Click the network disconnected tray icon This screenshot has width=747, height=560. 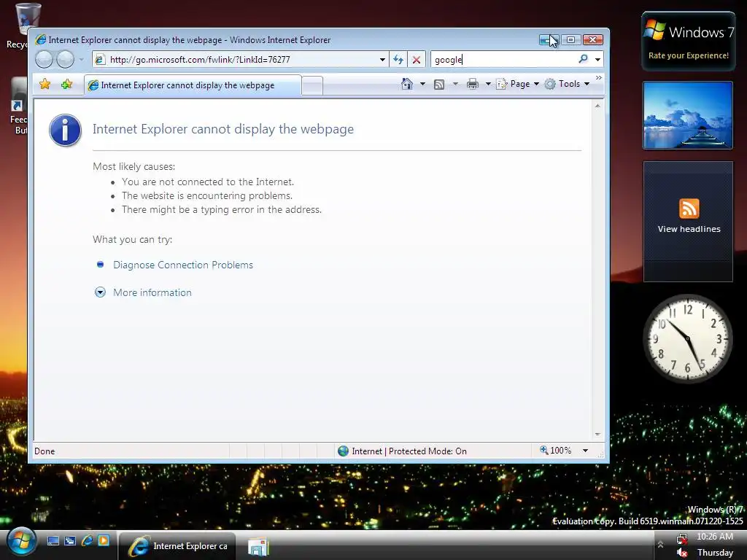(x=682, y=539)
